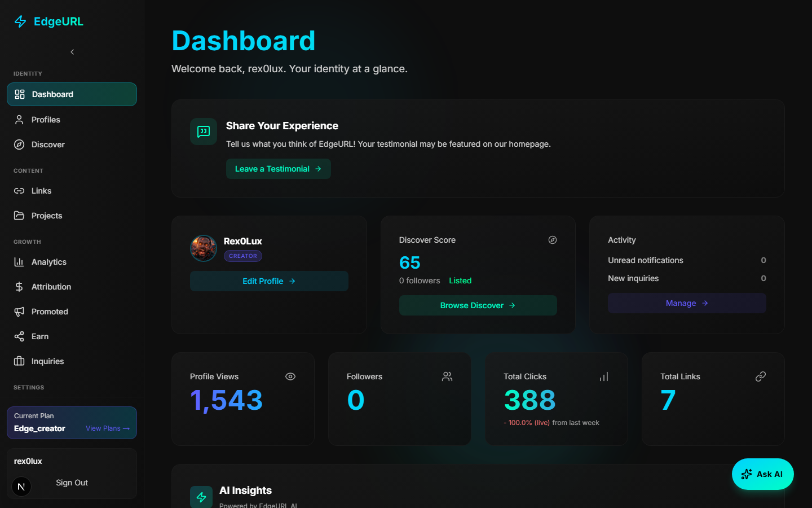Screen dimensions: 812x508
Task: Click the Edit Profile button
Action: (x=269, y=281)
